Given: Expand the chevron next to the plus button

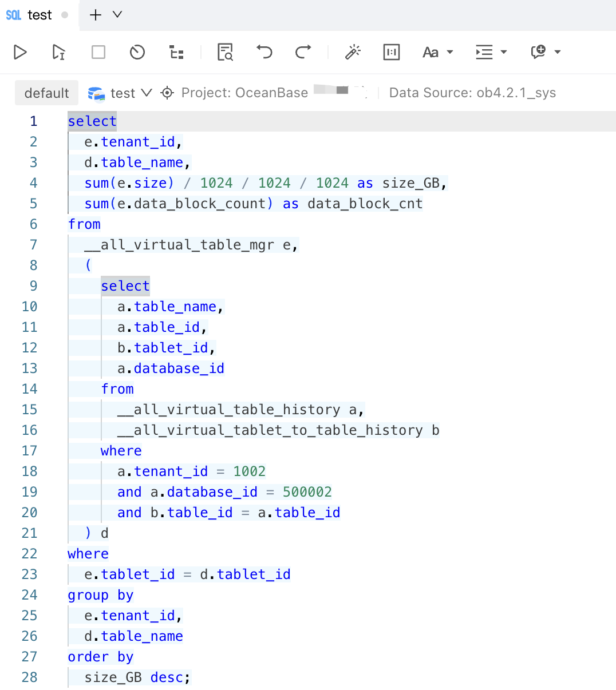Looking at the screenshot, I should (116, 15).
